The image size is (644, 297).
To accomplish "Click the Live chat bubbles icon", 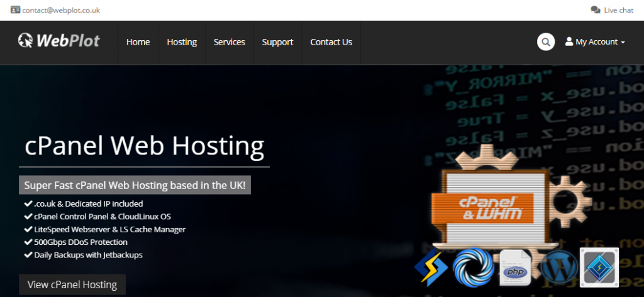I will click(595, 10).
